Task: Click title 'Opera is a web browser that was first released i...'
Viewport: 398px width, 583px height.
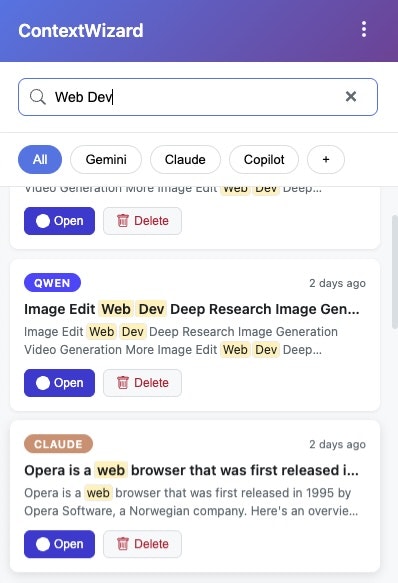Action: coord(192,470)
